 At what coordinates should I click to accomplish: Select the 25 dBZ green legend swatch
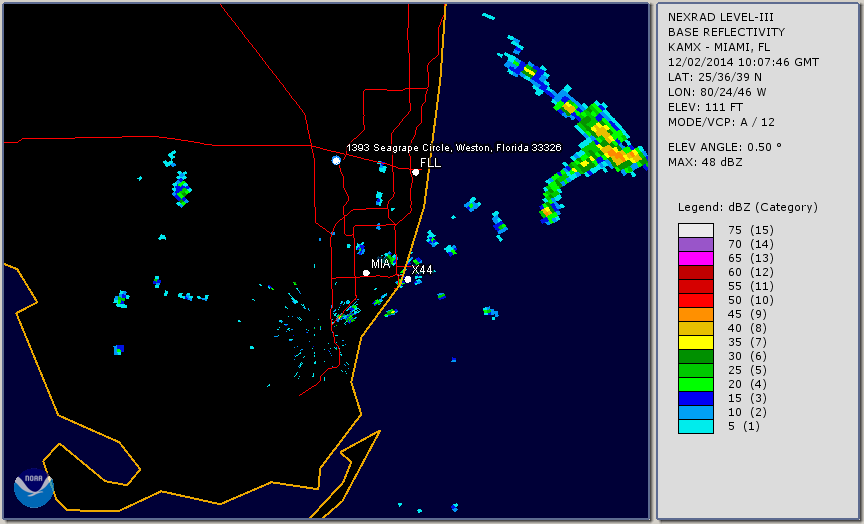coord(696,370)
